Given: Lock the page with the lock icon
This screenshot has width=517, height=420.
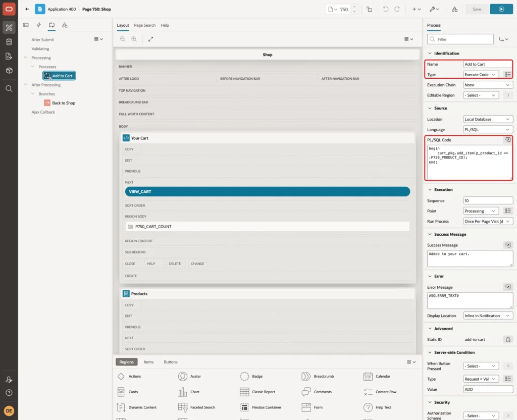Looking at the screenshot, I should coord(369,9).
